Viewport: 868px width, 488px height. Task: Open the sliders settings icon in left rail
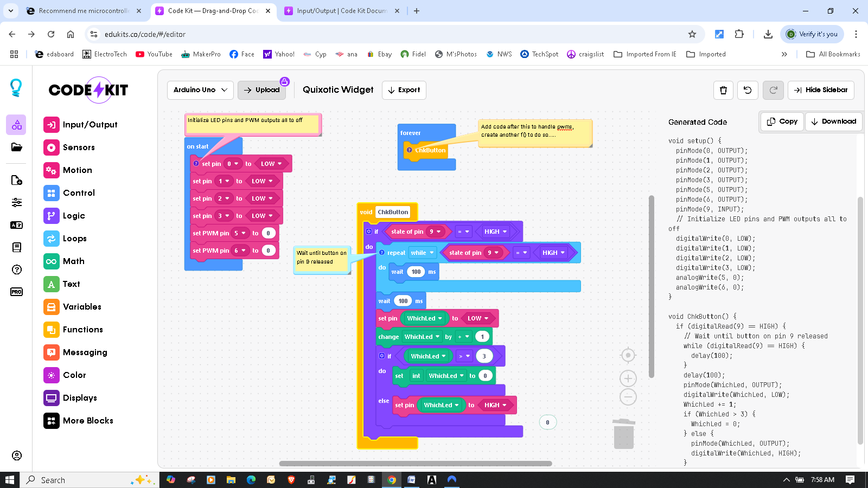point(16,203)
